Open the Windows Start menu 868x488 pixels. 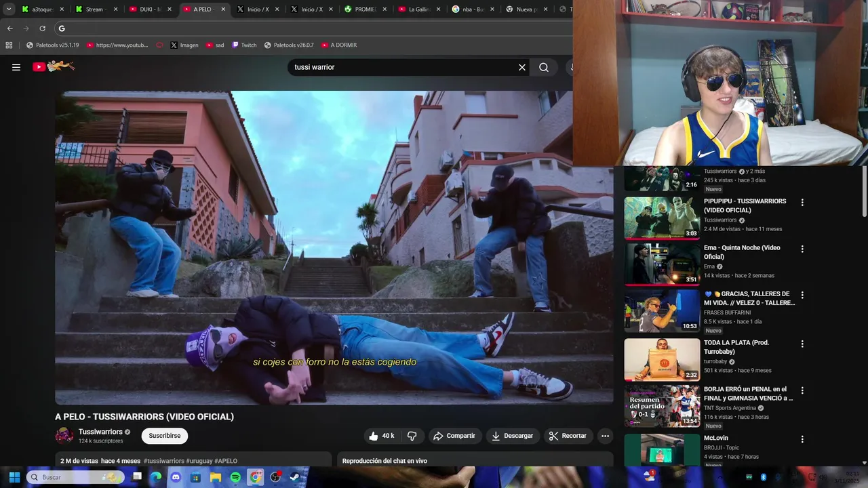coord(14,477)
